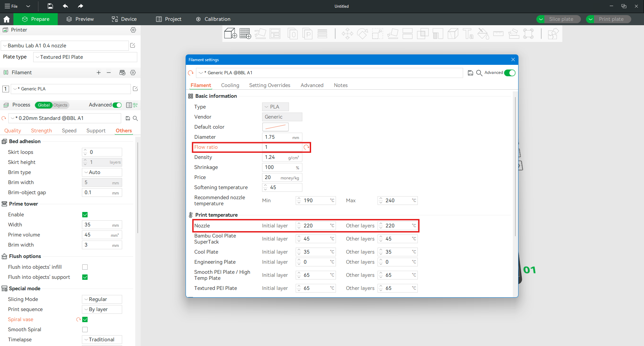Open the Bambu Lab A1 printer dropdown
The height and width of the screenshot is (346, 644).
(65, 46)
